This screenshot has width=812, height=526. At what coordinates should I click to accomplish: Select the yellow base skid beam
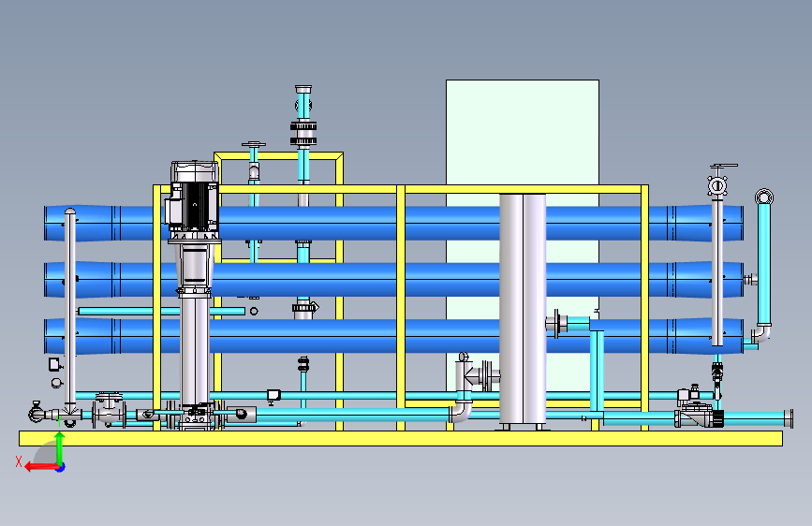[x=401, y=439]
